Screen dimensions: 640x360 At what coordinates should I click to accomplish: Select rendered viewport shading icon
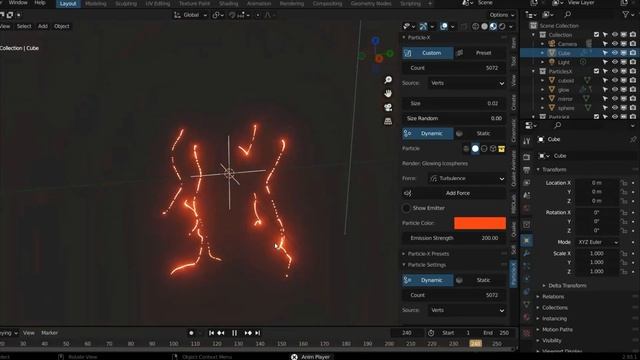502,27
